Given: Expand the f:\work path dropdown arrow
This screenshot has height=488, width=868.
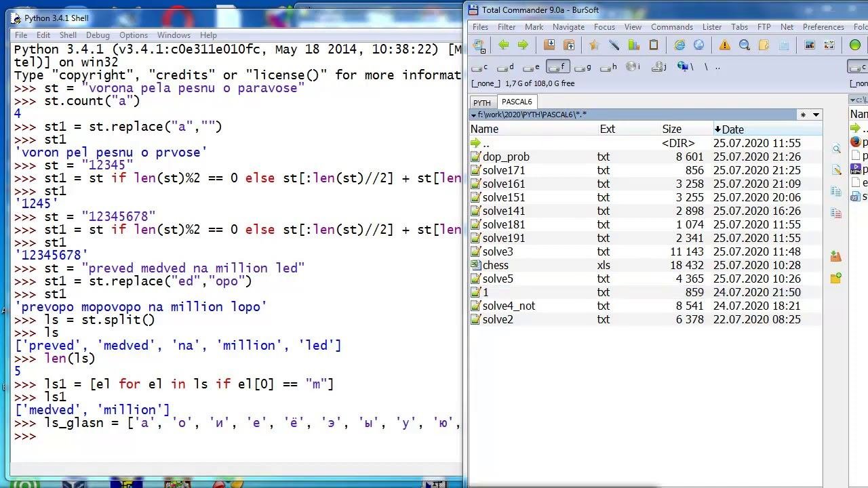Looking at the screenshot, I should tap(473, 115).
